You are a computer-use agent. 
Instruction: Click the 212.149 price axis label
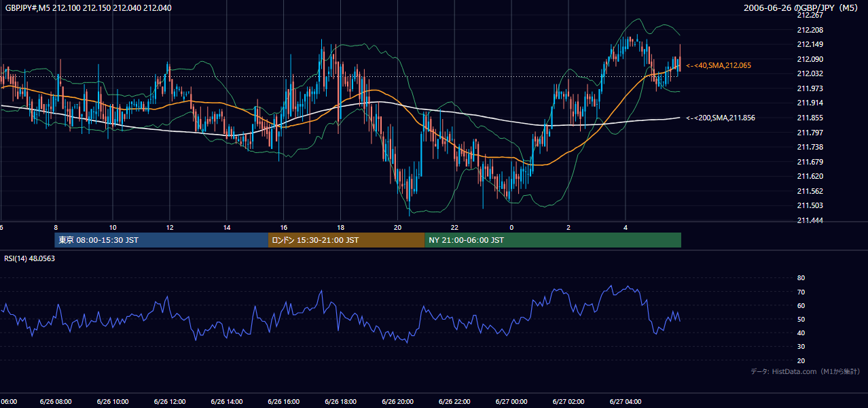tap(809, 44)
